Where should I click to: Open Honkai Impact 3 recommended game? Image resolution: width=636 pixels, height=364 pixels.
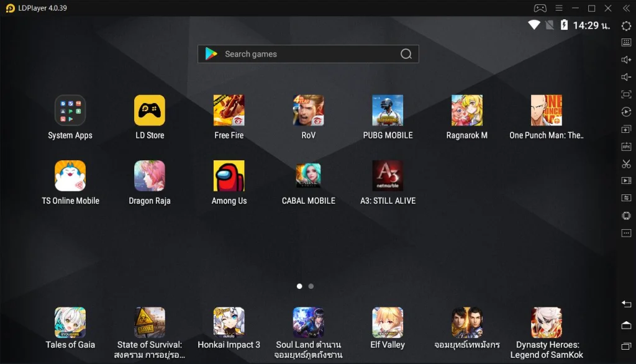pyautogui.click(x=229, y=322)
